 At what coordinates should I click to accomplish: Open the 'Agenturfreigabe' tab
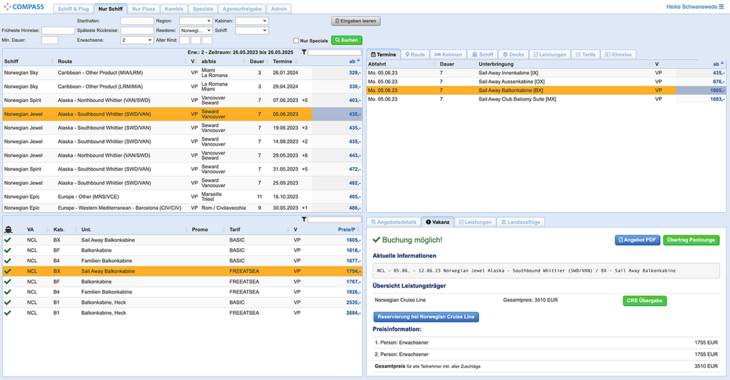click(242, 9)
